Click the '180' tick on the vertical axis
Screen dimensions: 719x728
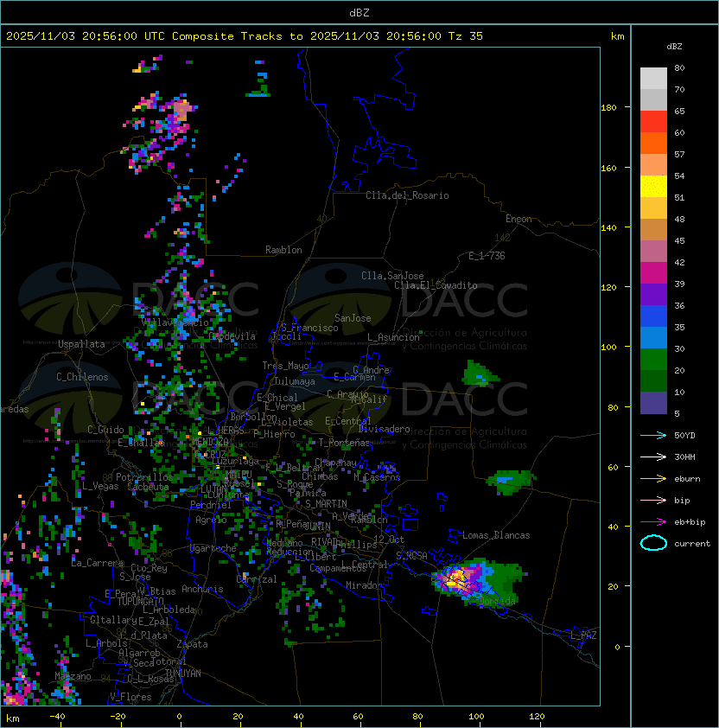click(x=608, y=108)
